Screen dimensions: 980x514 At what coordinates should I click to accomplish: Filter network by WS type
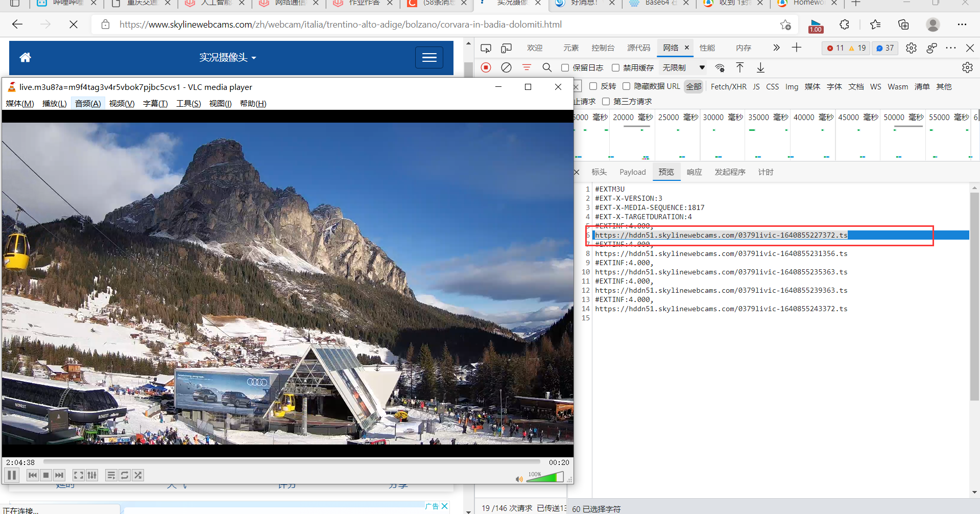click(x=875, y=87)
